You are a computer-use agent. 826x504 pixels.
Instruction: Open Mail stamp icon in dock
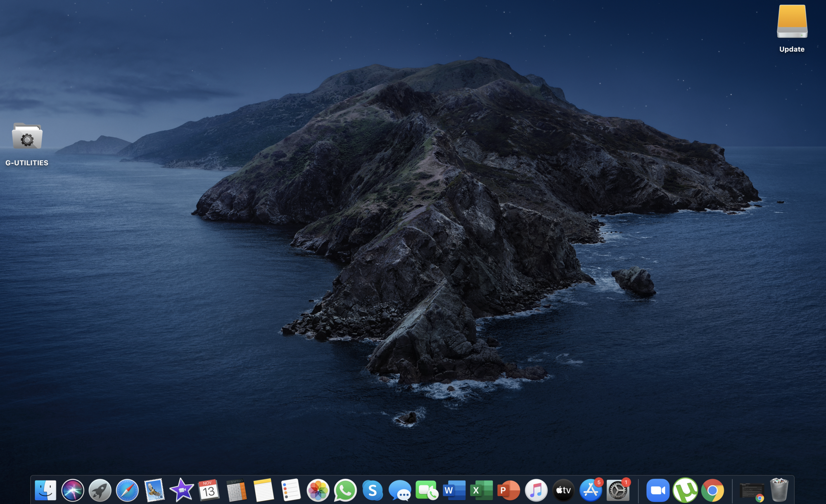point(154,490)
